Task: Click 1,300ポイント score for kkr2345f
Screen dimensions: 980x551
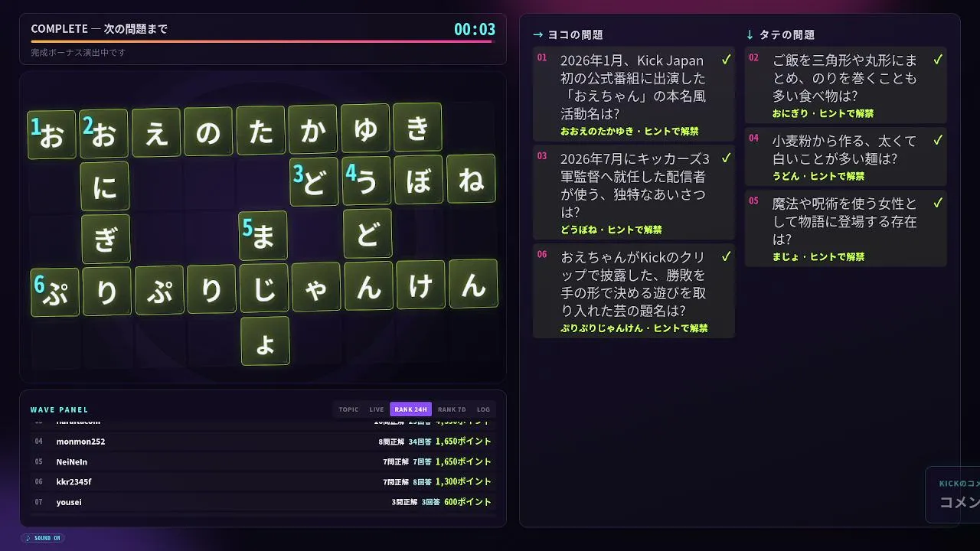Action: pos(463,482)
